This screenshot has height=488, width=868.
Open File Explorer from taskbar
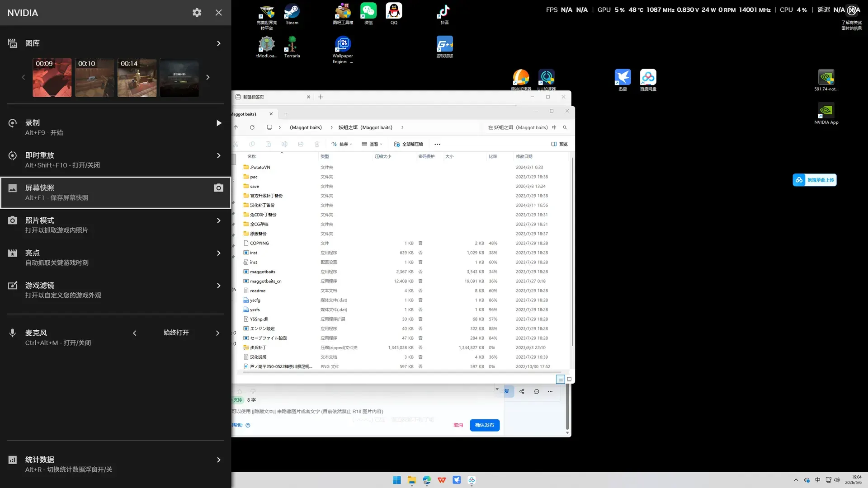[x=412, y=480]
